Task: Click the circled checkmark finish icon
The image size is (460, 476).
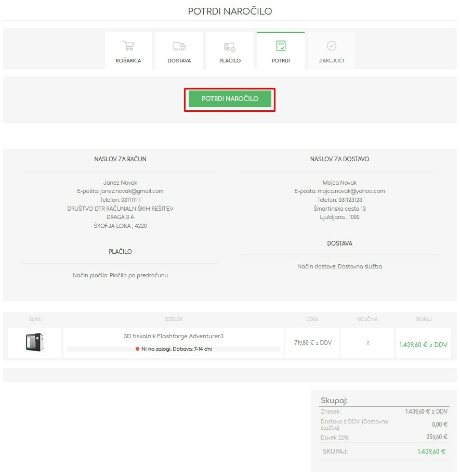Action: click(x=331, y=46)
